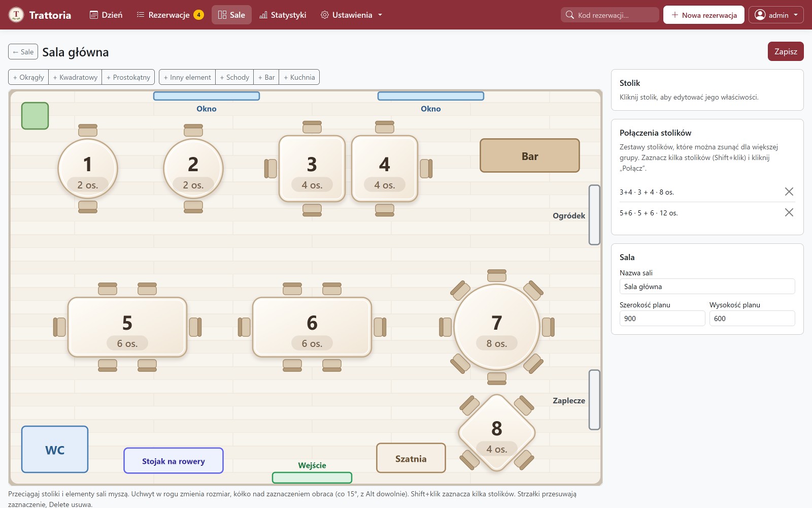Select square table 3

pyautogui.click(x=312, y=168)
